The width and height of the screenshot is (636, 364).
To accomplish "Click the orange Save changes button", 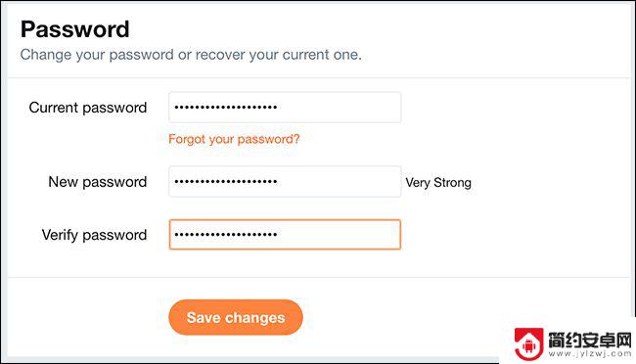I will [236, 317].
